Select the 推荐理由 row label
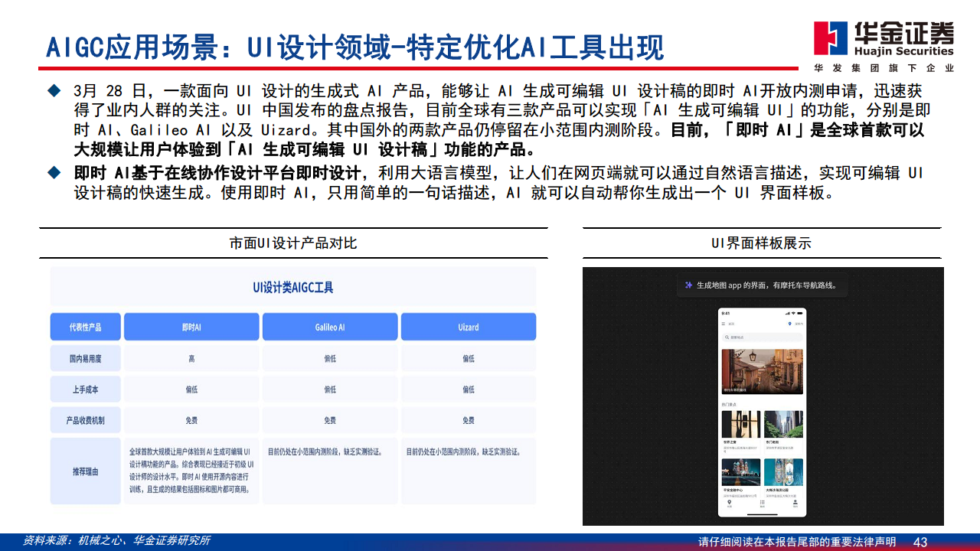 (85, 471)
